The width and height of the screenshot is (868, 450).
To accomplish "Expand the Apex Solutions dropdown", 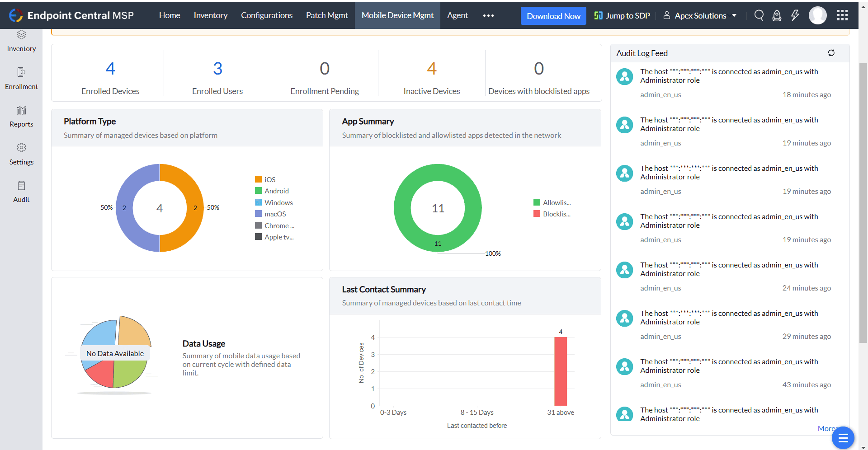I will coord(700,15).
